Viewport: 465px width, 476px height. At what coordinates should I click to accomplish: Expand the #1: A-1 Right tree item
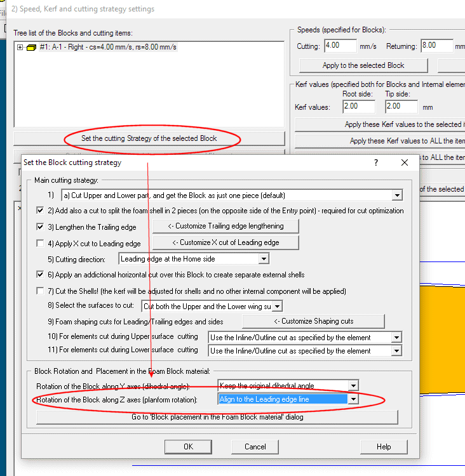coord(20,48)
